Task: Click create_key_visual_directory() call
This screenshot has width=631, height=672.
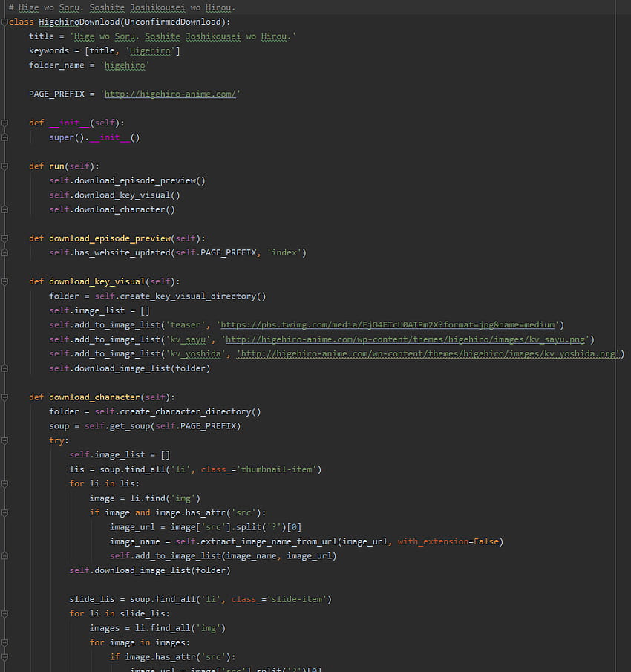Action: (193, 296)
